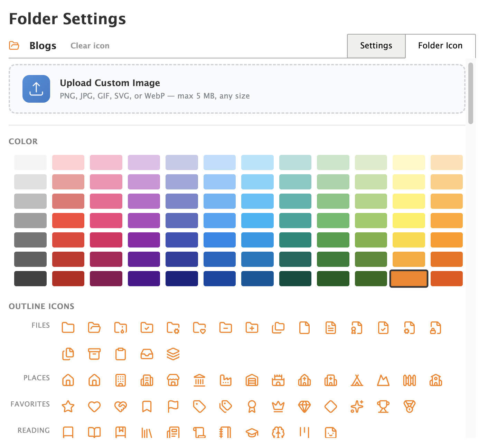Screen dimensions: 488x448
Task: Pick the storefront shop icon
Action: tap(173, 380)
